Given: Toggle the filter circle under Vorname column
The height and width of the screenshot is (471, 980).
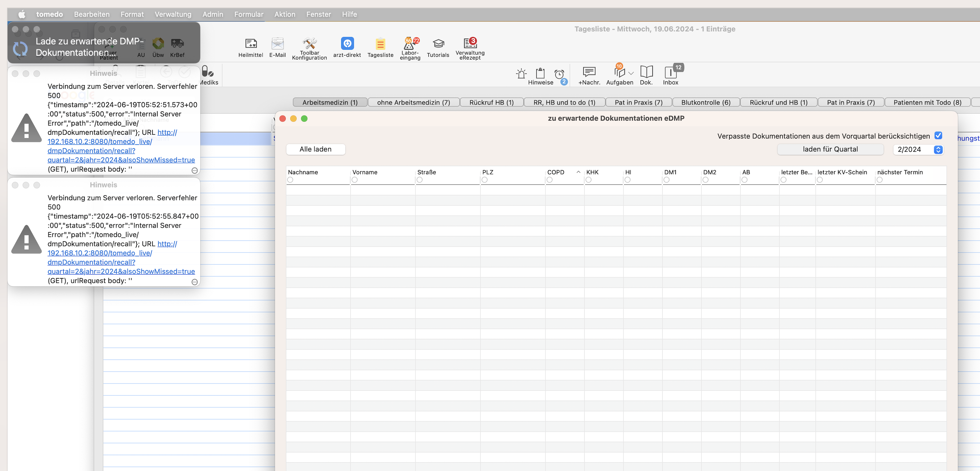Looking at the screenshot, I should coord(354,180).
